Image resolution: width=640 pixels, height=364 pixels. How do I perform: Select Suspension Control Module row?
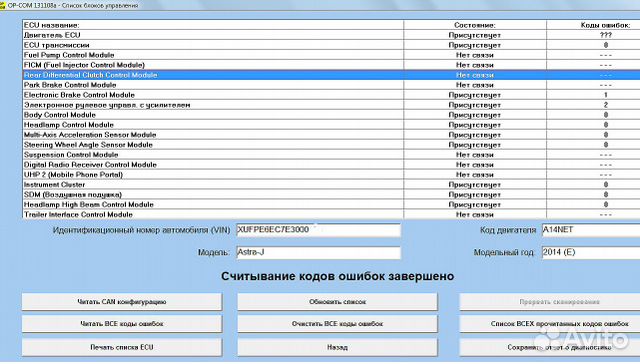coord(331,155)
